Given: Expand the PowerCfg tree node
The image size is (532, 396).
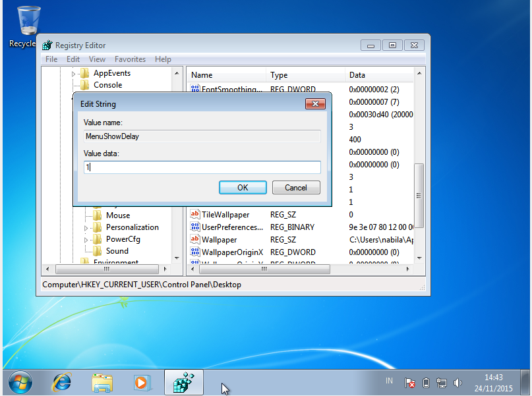Looking at the screenshot, I should coord(86,240).
